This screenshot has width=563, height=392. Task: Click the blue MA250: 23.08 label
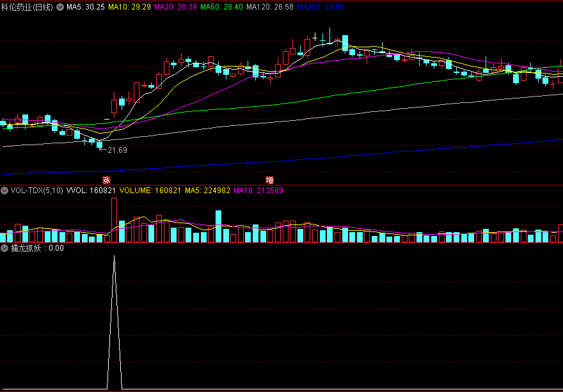pos(321,7)
